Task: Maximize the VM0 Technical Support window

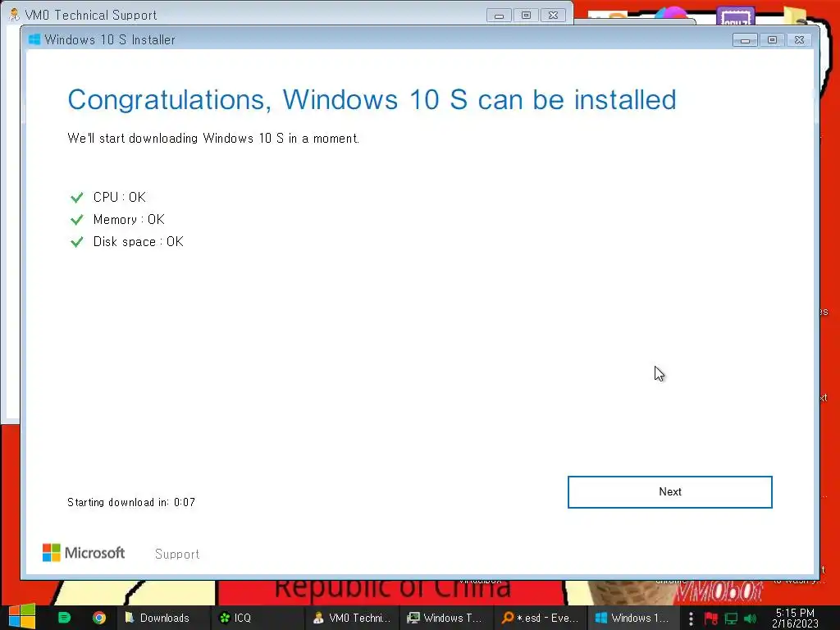Action: coord(526,16)
